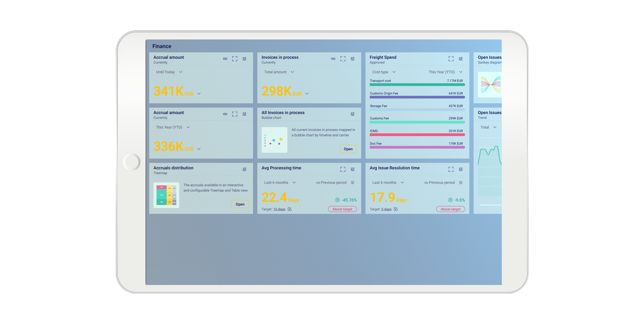
Task: Click link icon on top Accrual amount card
Action: pyautogui.click(x=225, y=59)
